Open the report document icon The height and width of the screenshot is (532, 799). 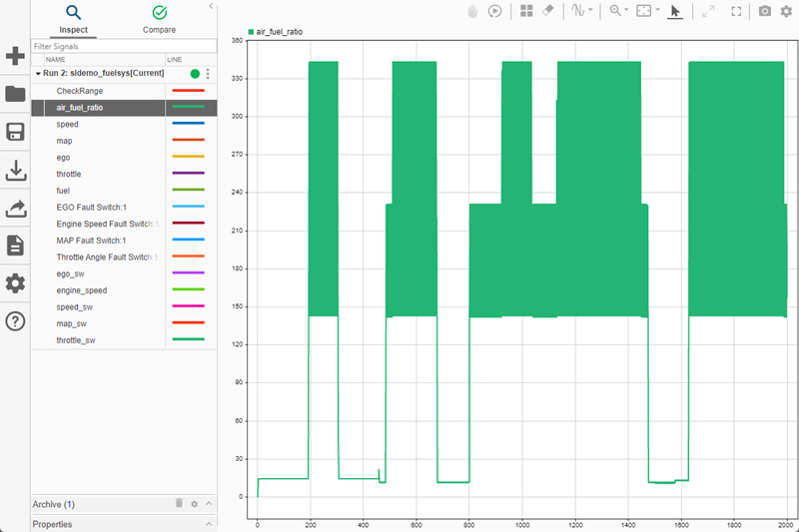point(15,246)
